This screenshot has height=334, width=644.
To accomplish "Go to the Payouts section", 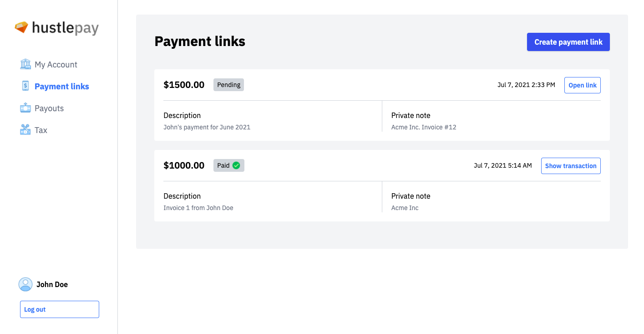I will click(x=49, y=108).
